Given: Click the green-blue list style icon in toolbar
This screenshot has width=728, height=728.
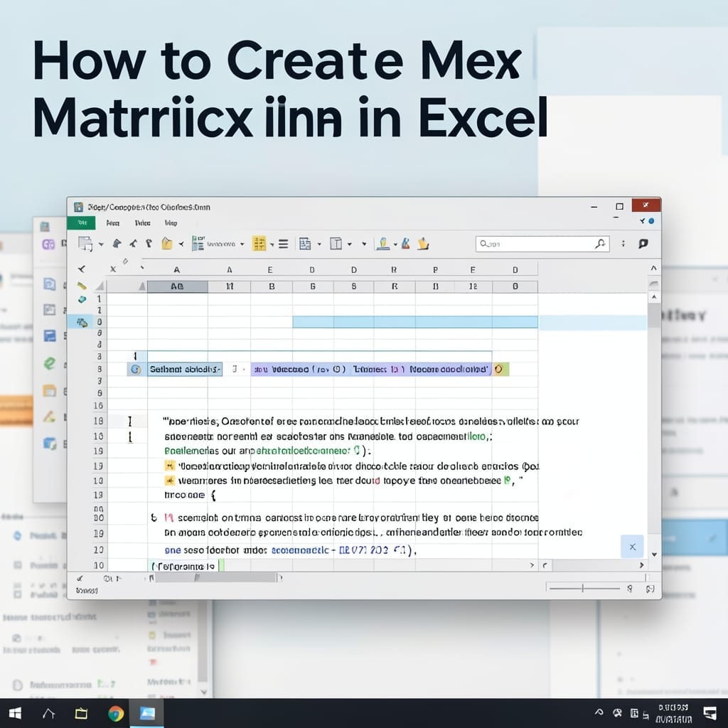Looking at the screenshot, I should point(198,243).
